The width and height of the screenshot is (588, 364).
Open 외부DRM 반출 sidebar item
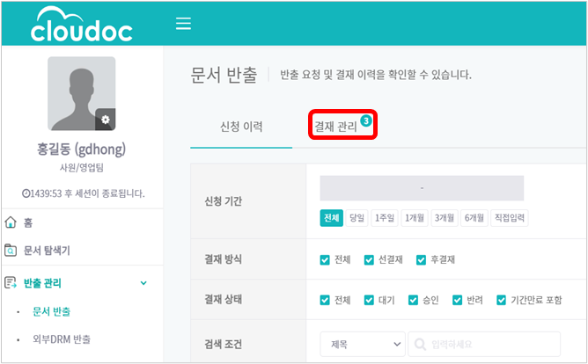[62, 339]
